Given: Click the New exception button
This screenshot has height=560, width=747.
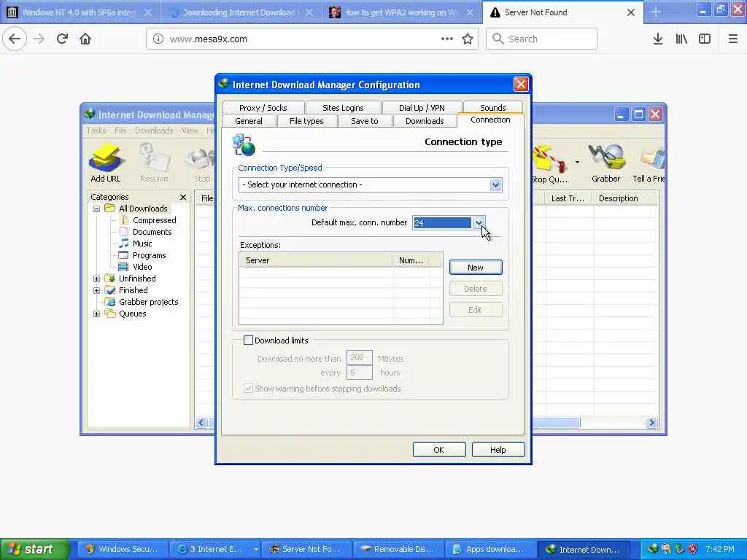Looking at the screenshot, I should click(476, 268).
